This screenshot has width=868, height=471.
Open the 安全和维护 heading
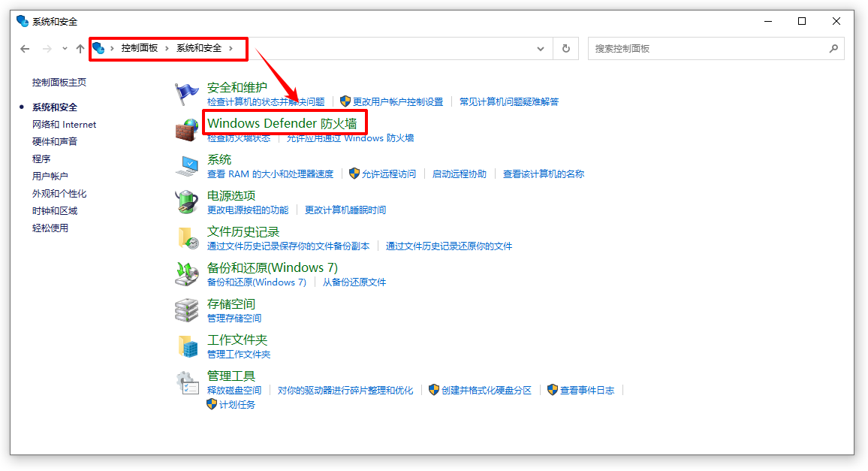(237, 88)
